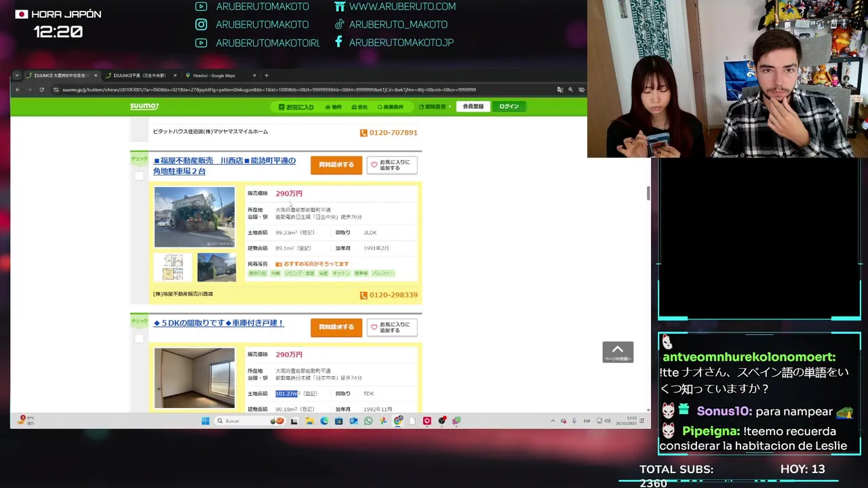Image resolution: width=868 pixels, height=488 pixels.
Task: Switch to 【SUUMO】平通 tab
Action: 140,75
